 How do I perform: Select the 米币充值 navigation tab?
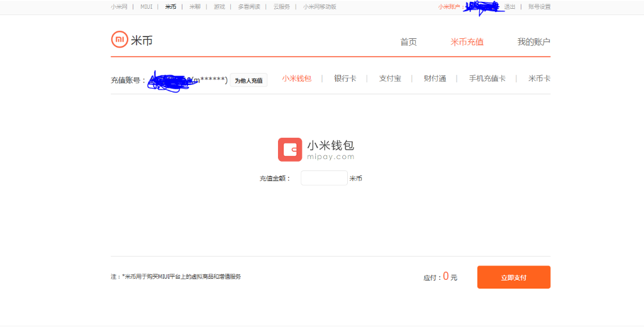(x=467, y=42)
